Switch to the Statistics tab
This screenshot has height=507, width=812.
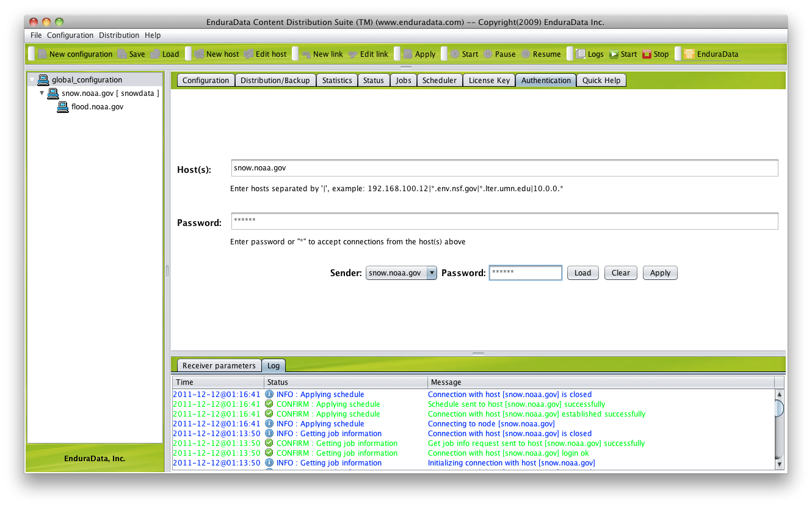pyautogui.click(x=337, y=80)
